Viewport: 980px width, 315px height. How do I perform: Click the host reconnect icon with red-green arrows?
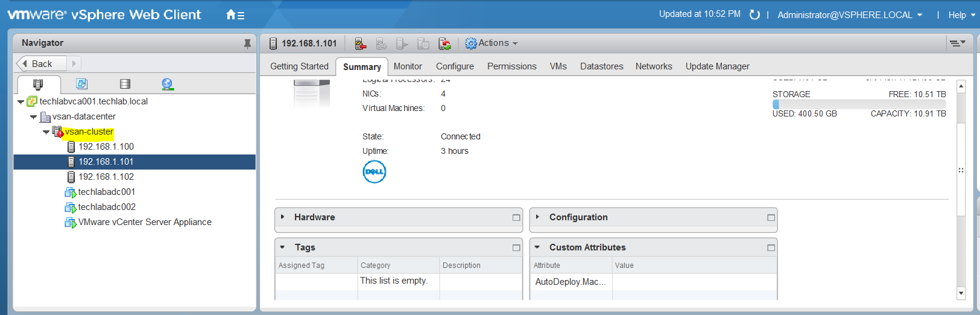click(444, 43)
